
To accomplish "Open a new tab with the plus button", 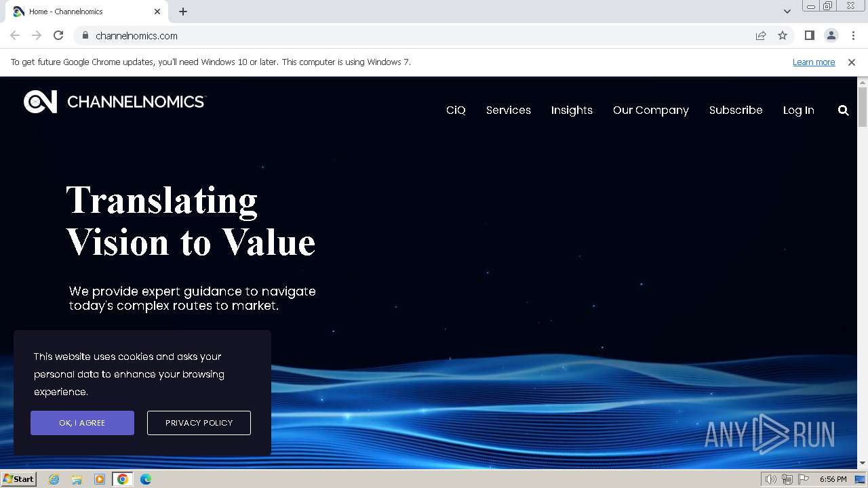I will (183, 12).
